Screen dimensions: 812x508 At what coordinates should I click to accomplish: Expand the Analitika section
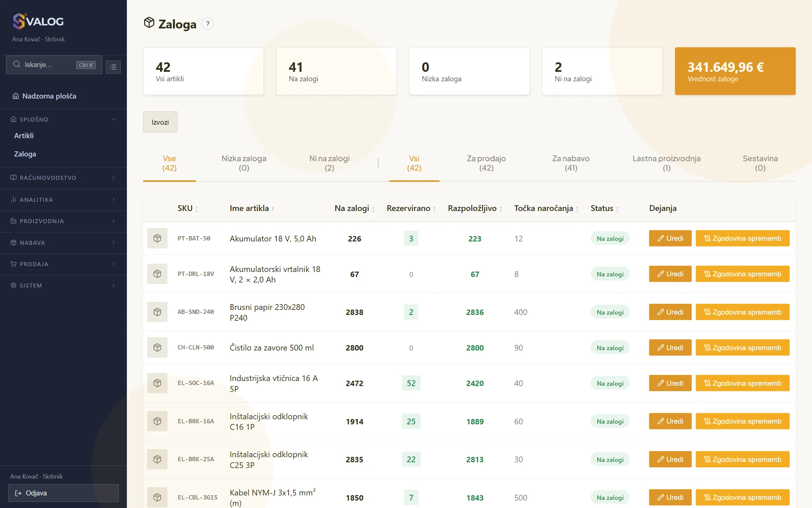(x=63, y=199)
